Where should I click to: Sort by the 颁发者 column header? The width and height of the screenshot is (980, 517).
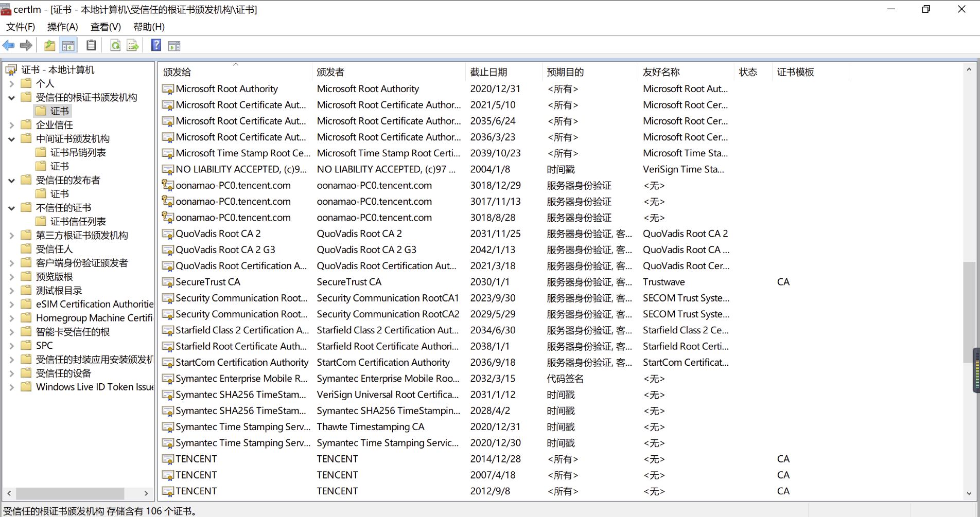click(x=389, y=72)
